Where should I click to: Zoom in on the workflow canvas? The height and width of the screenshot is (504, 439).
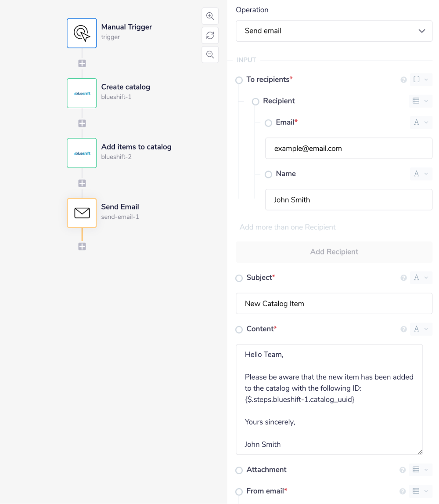click(x=210, y=16)
